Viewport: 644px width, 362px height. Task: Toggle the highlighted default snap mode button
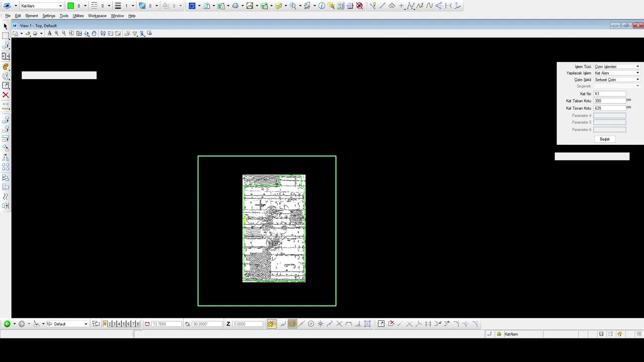tap(292, 324)
